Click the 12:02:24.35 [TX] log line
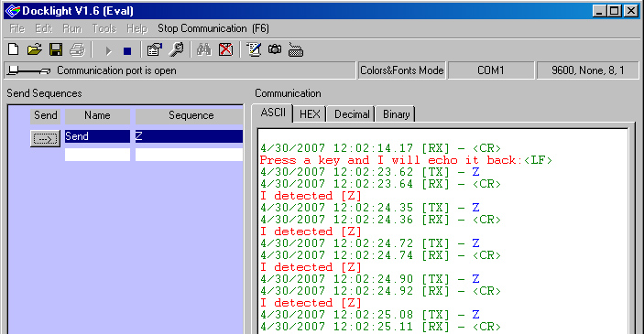This screenshot has height=334, width=644. coord(370,208)
